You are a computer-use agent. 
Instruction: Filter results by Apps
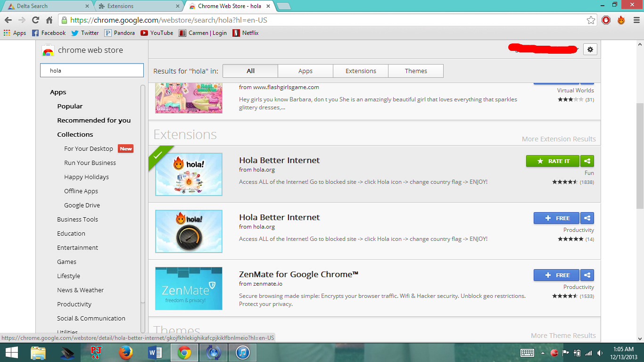pyautogui.click(x=305, y=71)
